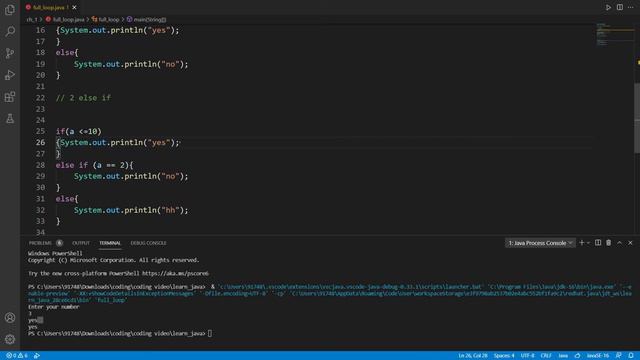
Task: Open editor More Actions ellipsis menu
Action: 631,7
